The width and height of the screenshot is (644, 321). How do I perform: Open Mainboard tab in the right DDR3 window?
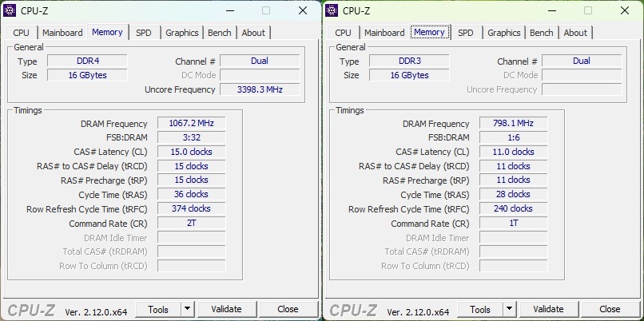point(384,33)
